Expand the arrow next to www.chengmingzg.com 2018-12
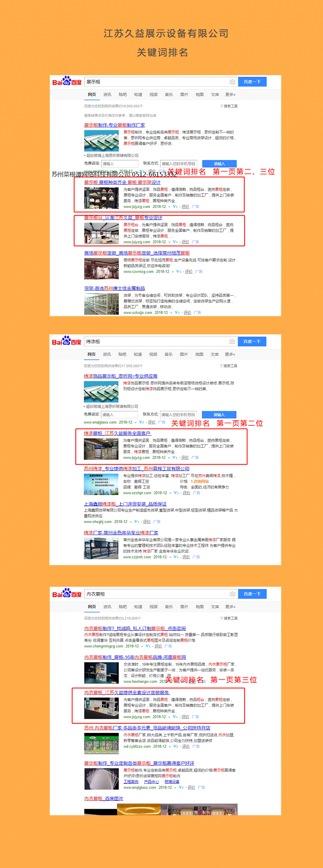This screenshot has height=868, width=323. (142, 646)
